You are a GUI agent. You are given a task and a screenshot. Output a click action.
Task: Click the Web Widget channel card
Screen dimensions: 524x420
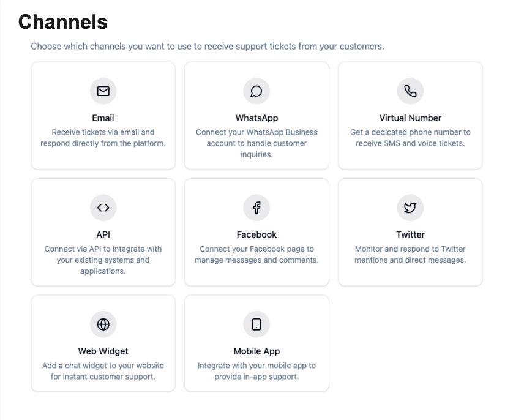(x=103, y=343)
